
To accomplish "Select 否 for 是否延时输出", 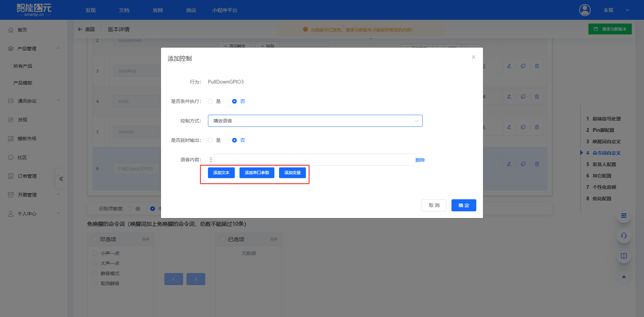I will 234,140.
